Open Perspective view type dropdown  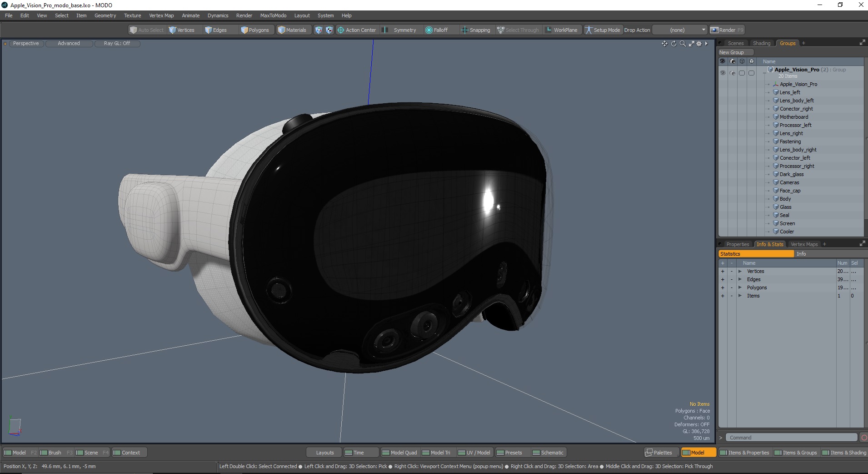point(26,44)
